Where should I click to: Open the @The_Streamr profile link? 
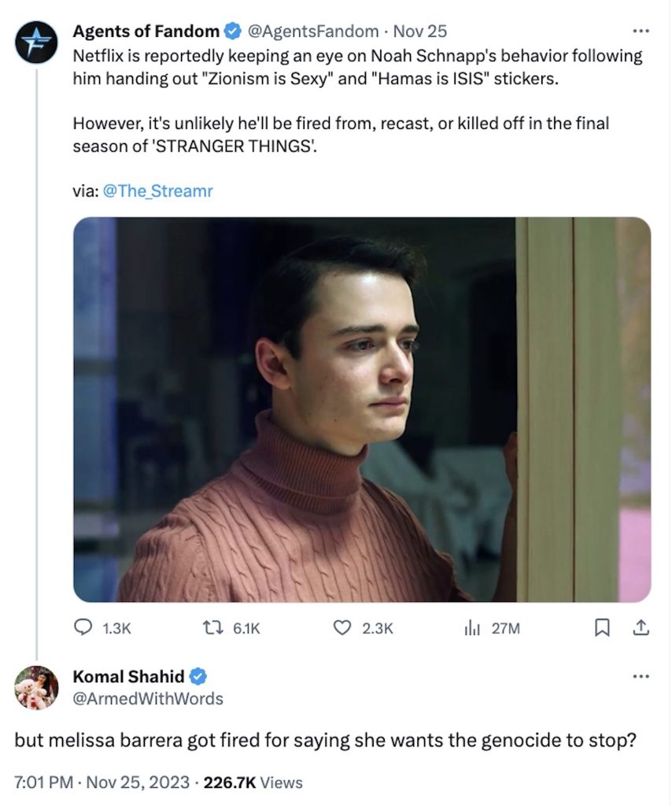156,190
